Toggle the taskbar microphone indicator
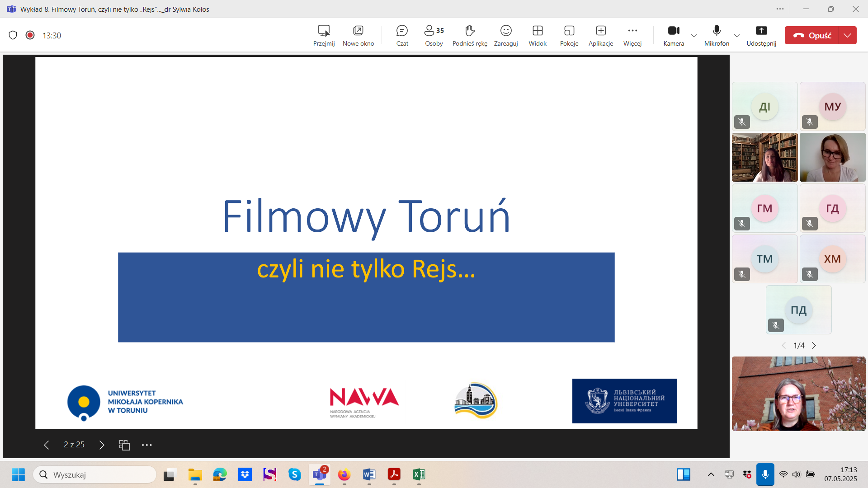 765,474
